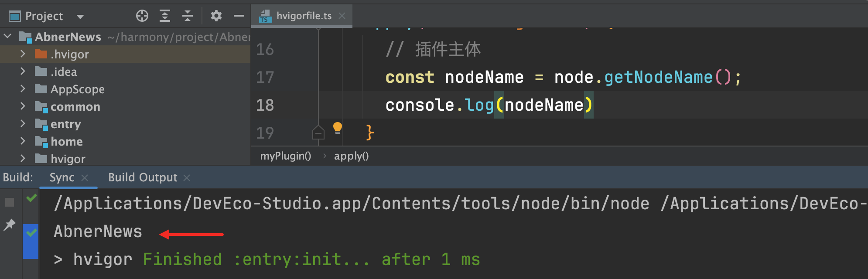The width and height of the screenshot is (868, 279).
Task: Click the AbnerNews output line
Action: point(98,231)
